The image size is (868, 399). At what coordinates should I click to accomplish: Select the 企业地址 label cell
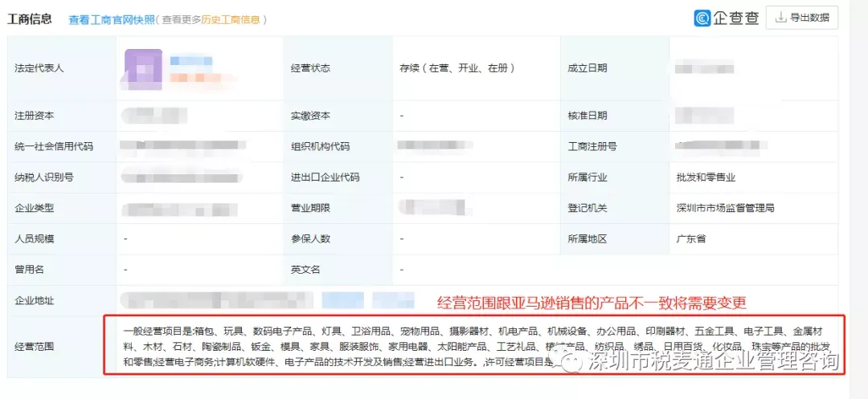61,301
